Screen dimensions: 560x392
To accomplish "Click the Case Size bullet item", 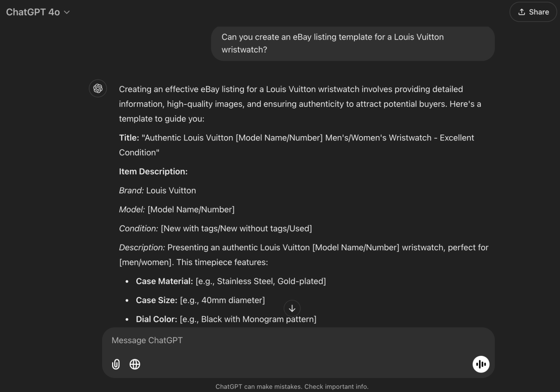I will tap(200, 300).
